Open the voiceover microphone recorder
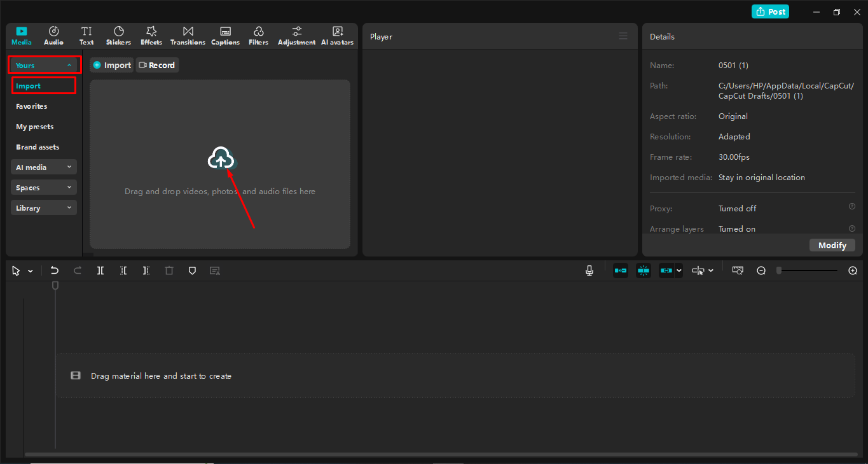This screenshot has height=464, width=868. 589,270
